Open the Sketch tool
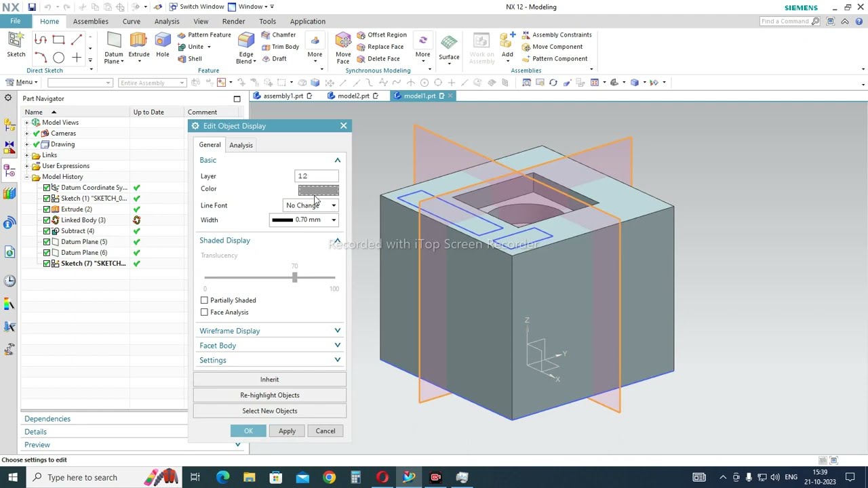Viewport: 868px width, 488px height. click(16, 45)
